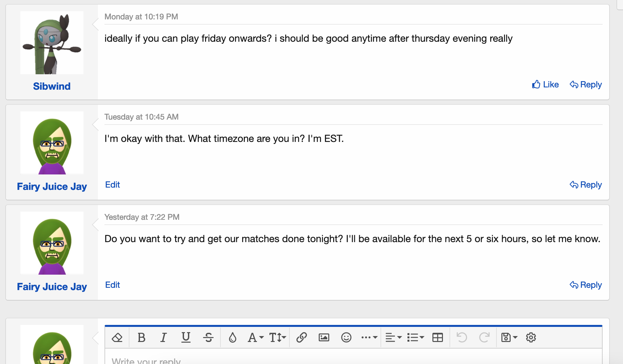Like Sibwind's Monday post
The image size is (623, 364).
(545, 84)
